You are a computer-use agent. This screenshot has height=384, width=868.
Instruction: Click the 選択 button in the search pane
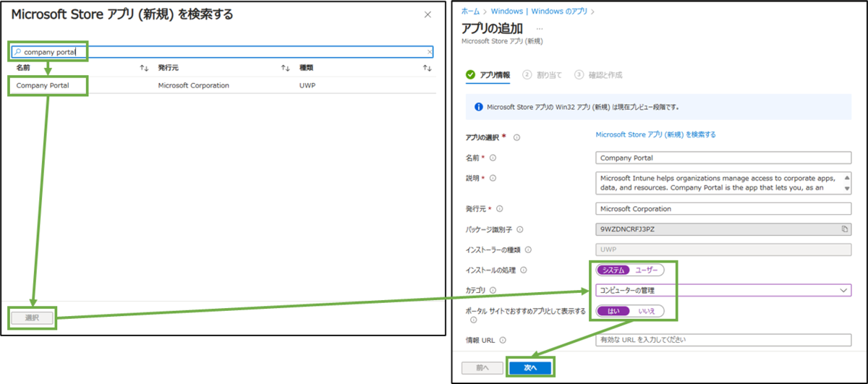[33, 318]
